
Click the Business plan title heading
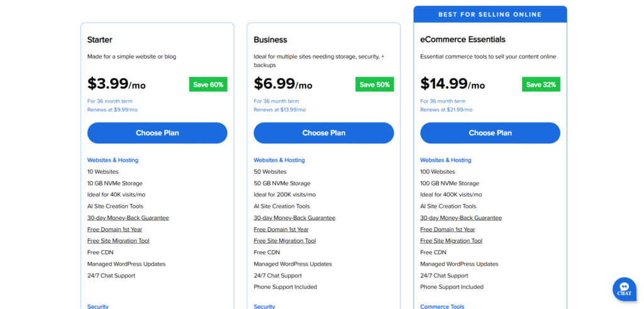[x=270, y=40]
